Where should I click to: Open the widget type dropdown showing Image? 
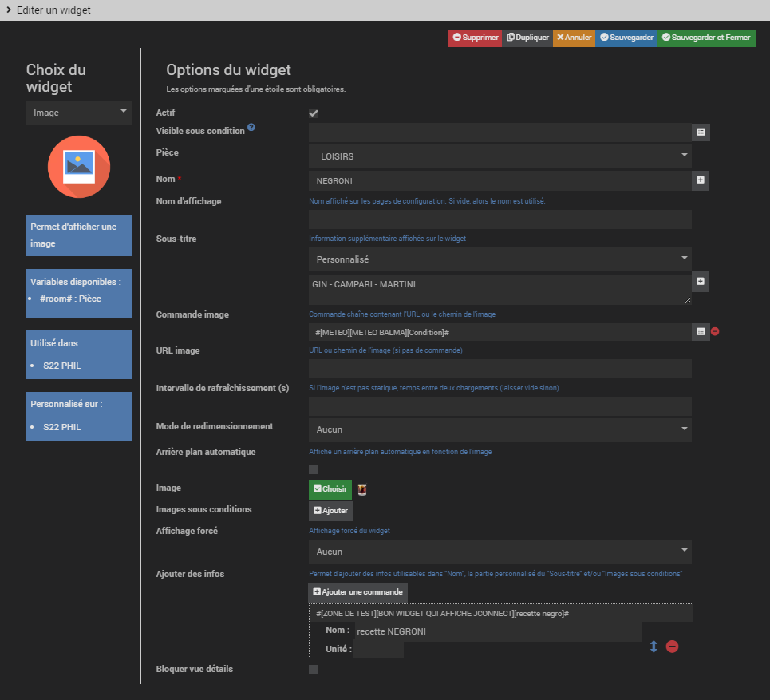78,113
